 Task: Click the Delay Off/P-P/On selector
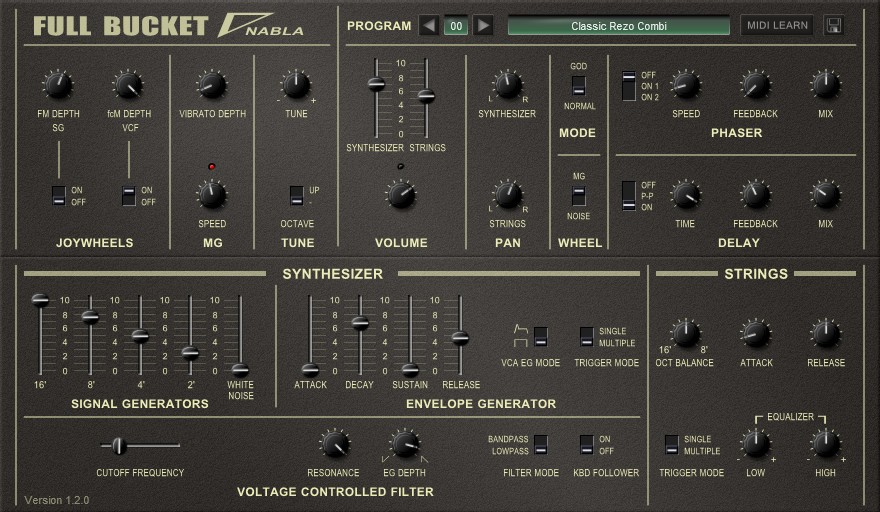[x=628, y=196]
